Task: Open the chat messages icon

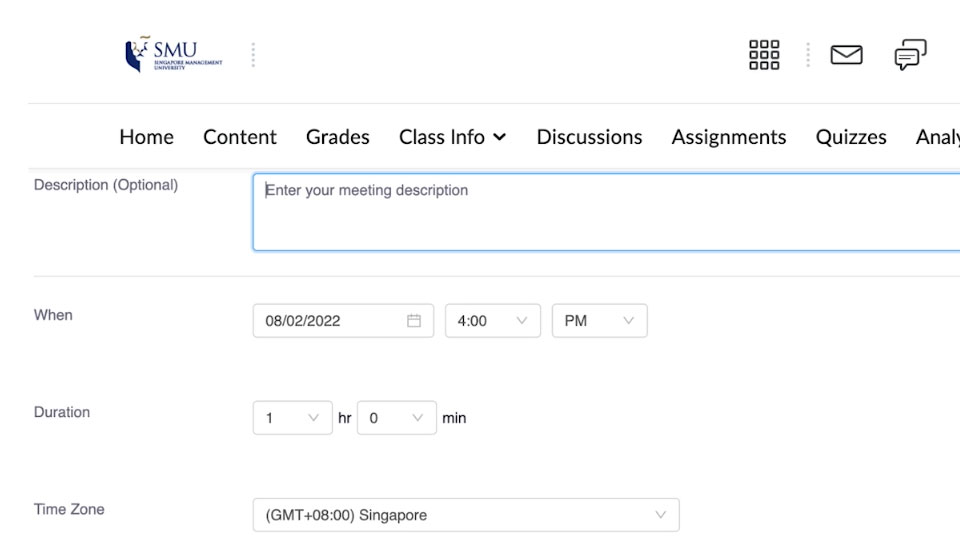Action: 910,55
